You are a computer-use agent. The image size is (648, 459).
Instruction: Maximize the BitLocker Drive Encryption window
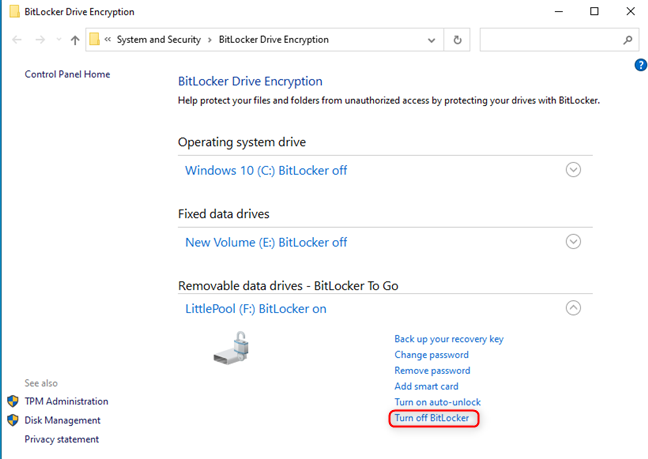click(x=594, y=12)
